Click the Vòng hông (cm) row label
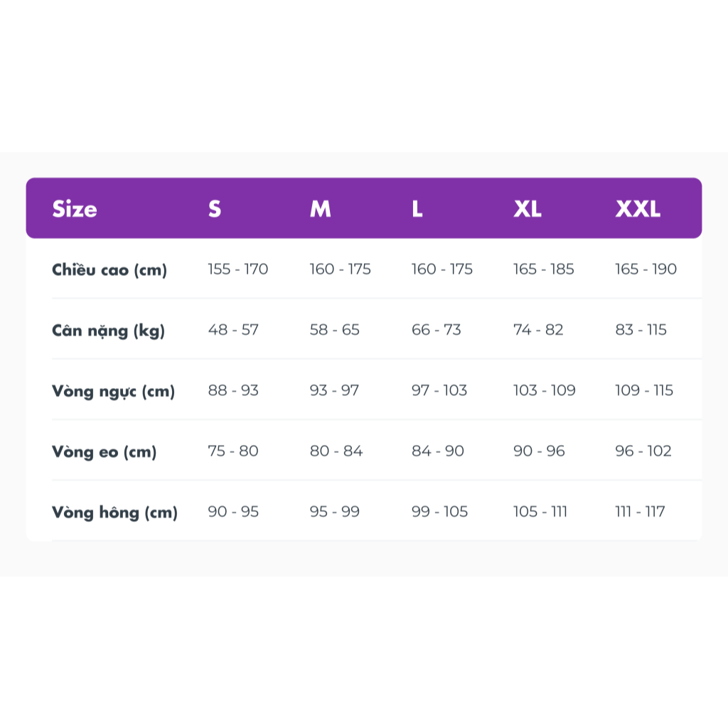This screenshot has width=728, height=728. pos(114,512)
